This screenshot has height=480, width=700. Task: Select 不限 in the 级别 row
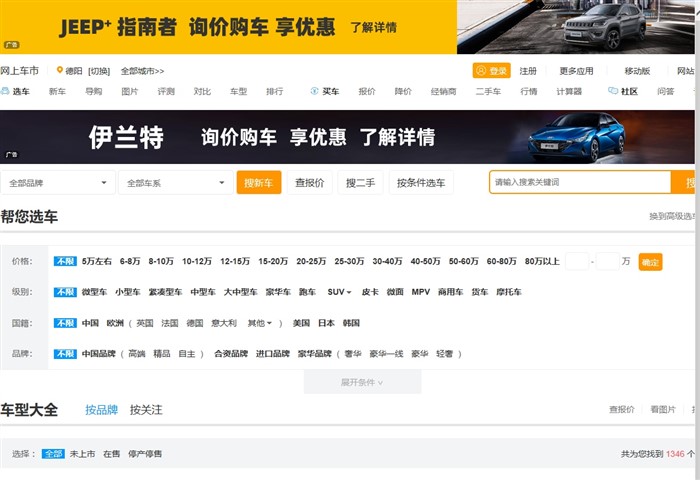click(x=65, y=292)
